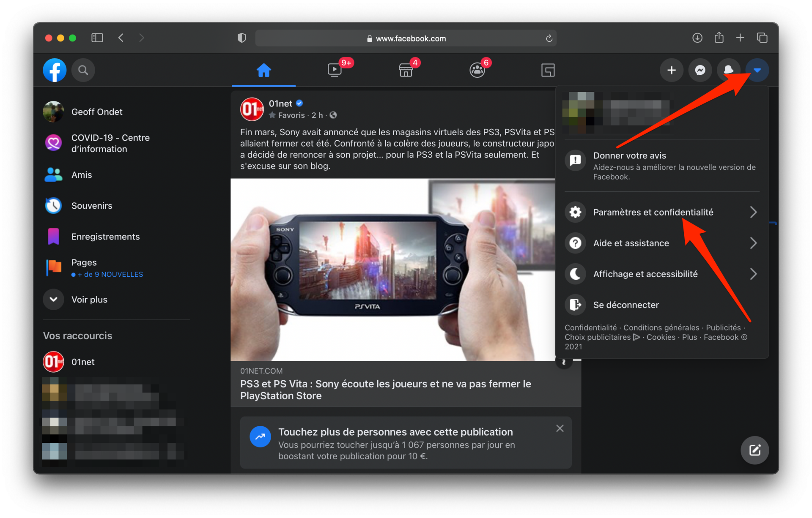
Task: Click chevron next to Affichage et accessibilité
Action: [x=753, y=274]
